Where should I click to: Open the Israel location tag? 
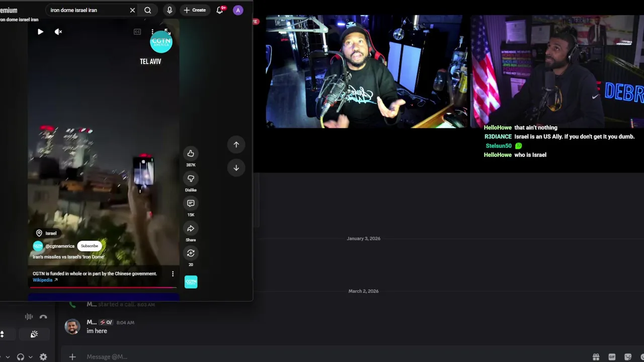click(46, 233)
